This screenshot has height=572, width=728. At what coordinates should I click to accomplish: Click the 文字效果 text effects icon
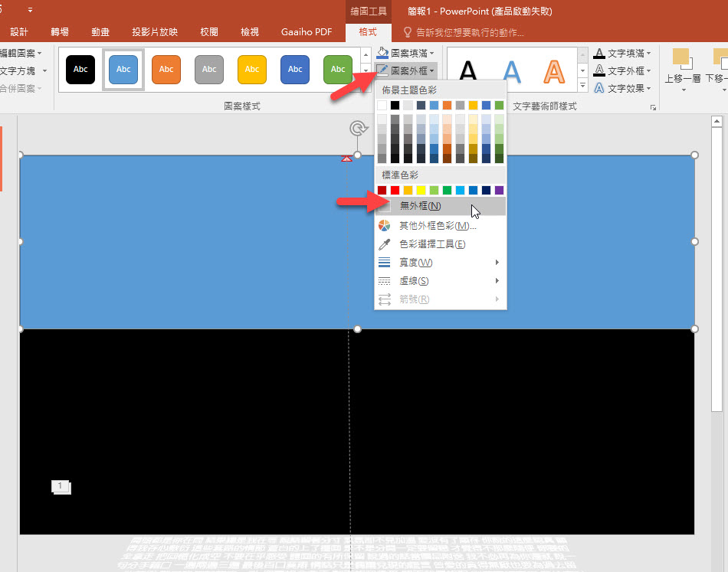(599, 88)
